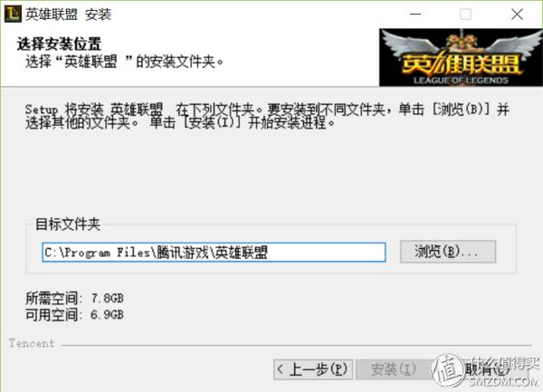Viewport: 543px width, 392px height.
Task: Minimize the 英雄联盟 安装 window
Action: tap(415, 14)
